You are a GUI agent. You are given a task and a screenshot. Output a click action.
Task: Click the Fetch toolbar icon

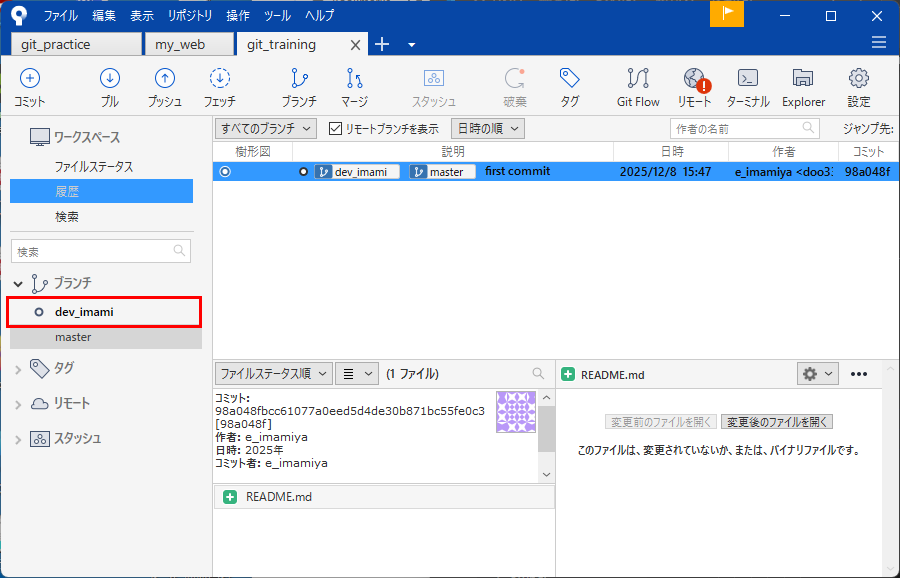pos(220,80)
